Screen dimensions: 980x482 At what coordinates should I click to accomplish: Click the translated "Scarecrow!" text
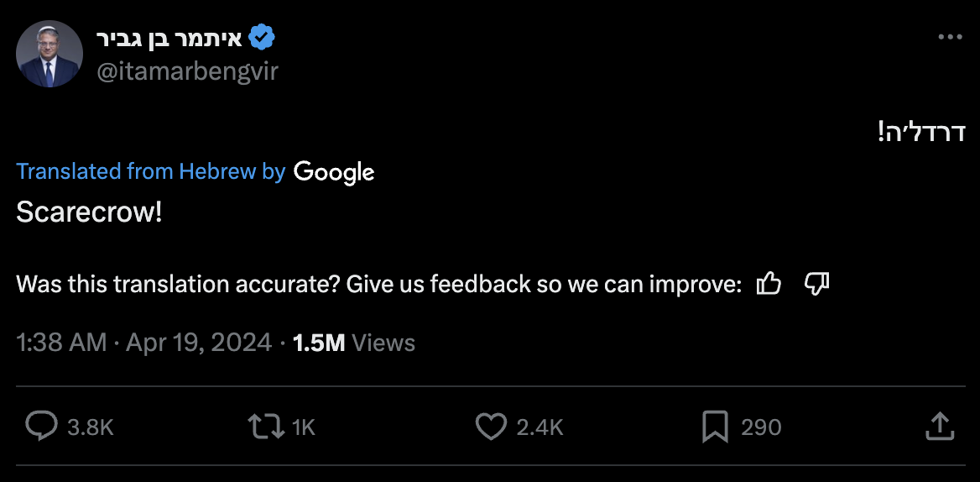[89, 212]
